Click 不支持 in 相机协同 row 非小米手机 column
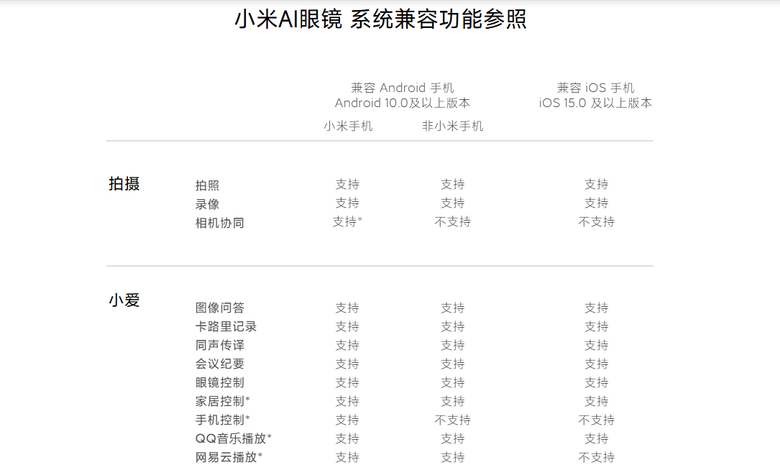The height and width of the screenshot is (470, 780). [x=452, y=222]
